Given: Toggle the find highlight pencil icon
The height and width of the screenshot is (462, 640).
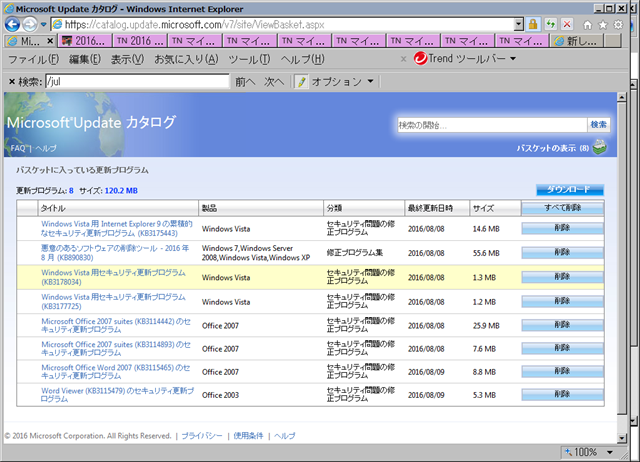Looking at the screenshot, I should [x=301, y=82].
